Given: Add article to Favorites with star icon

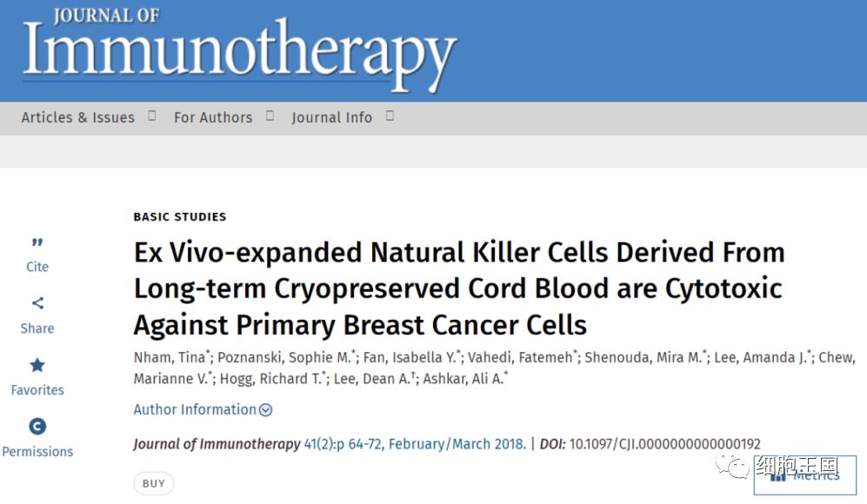Looking at the screenshot, I should 37,365.
